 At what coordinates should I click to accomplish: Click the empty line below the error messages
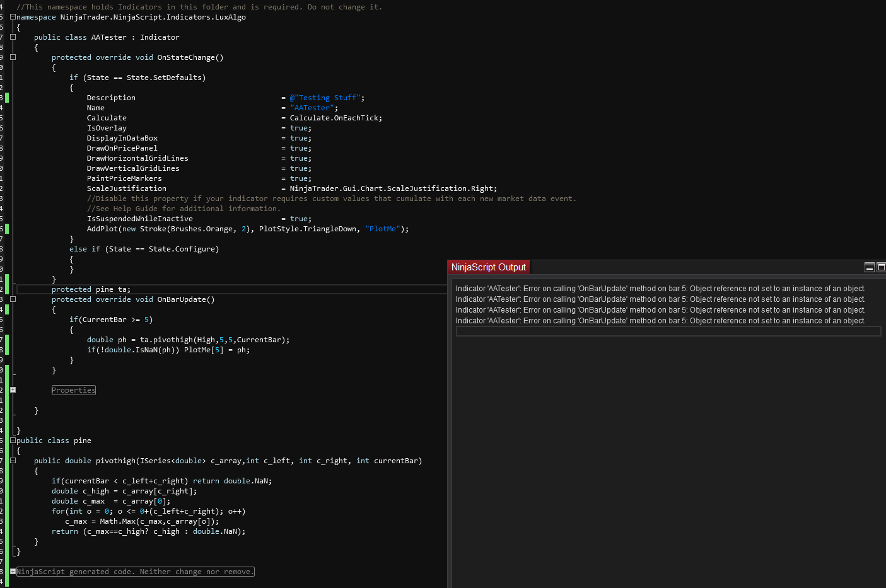pyautogui.click(x=668, y=331)
